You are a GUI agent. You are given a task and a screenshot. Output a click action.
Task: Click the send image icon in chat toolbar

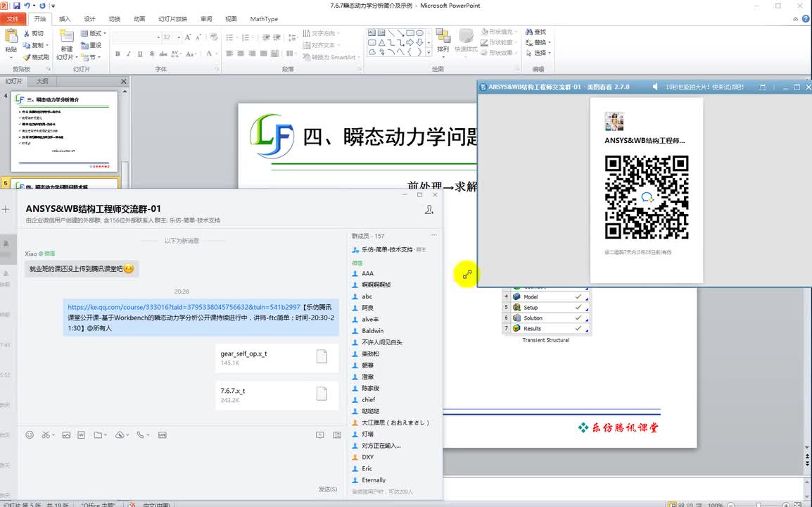pyautogui.click(x=66, y=435)
